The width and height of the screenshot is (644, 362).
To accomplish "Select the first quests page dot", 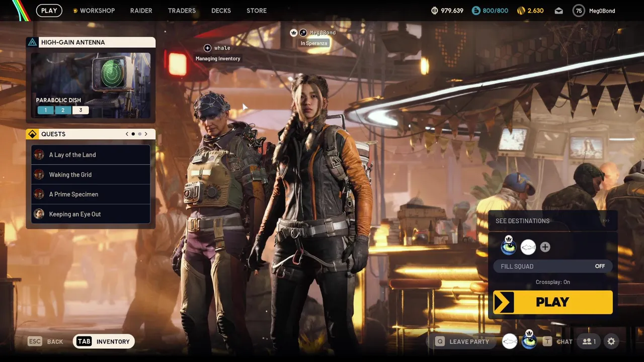I will pyautogui.click(x=133, y=134).
